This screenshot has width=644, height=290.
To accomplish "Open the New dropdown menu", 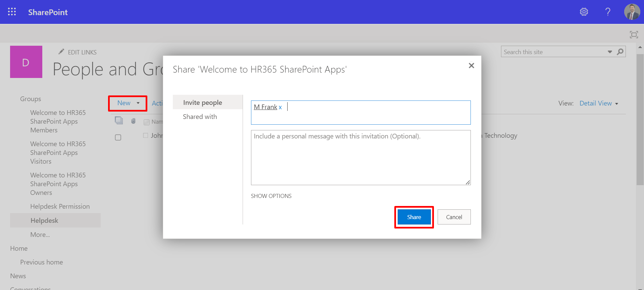I will [x=128, y=103].
